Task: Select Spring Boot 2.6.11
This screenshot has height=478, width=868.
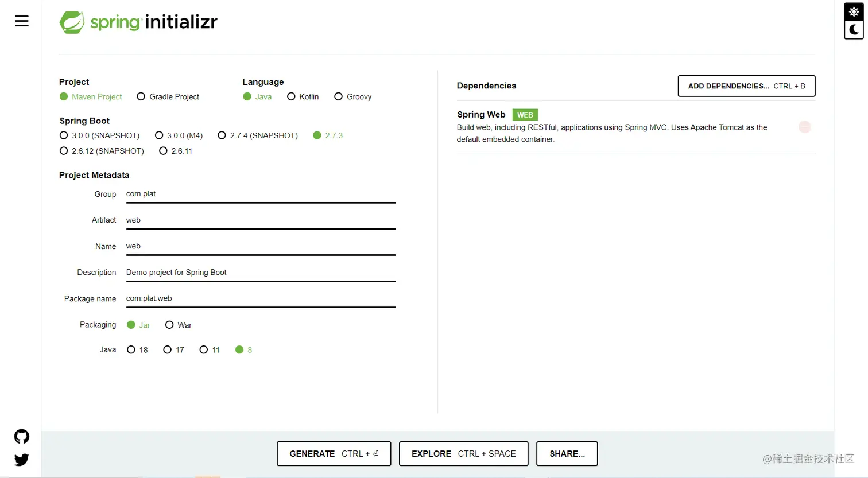Action: pos(176,151)
